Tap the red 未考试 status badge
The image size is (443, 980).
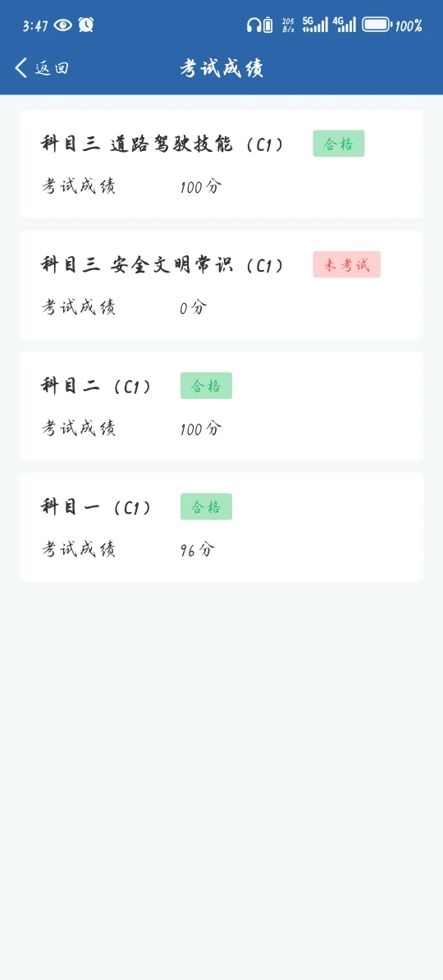click(x=347, y=265)
